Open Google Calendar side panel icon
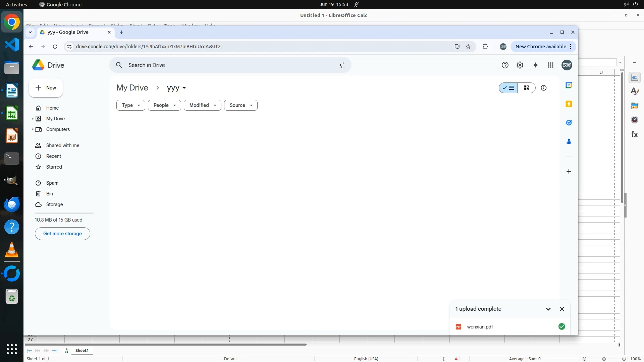This screenshot has width=644, height=362. coord(569,85)
